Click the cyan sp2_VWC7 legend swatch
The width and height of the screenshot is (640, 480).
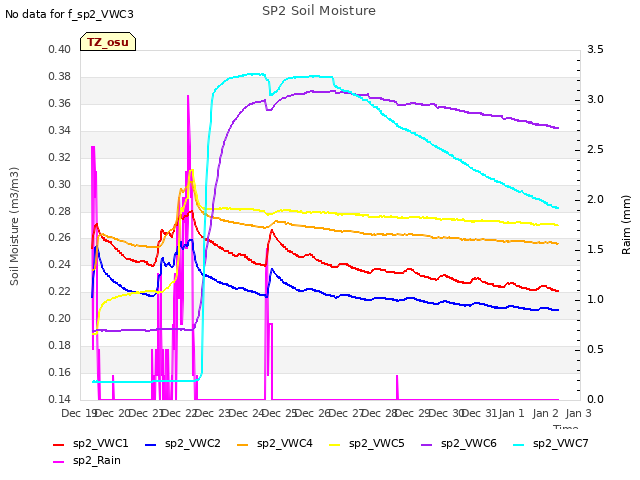519,444
